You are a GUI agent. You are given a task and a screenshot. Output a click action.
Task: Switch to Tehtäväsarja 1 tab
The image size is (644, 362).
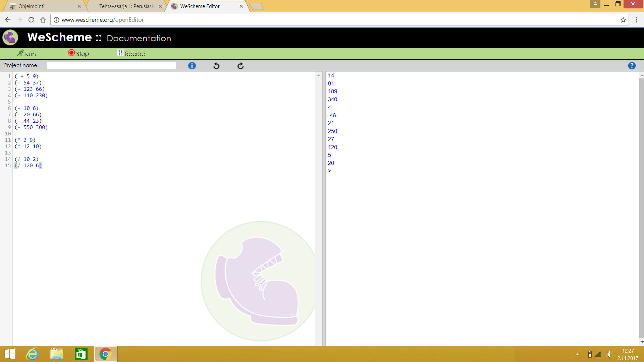click(x=126, y=6)
